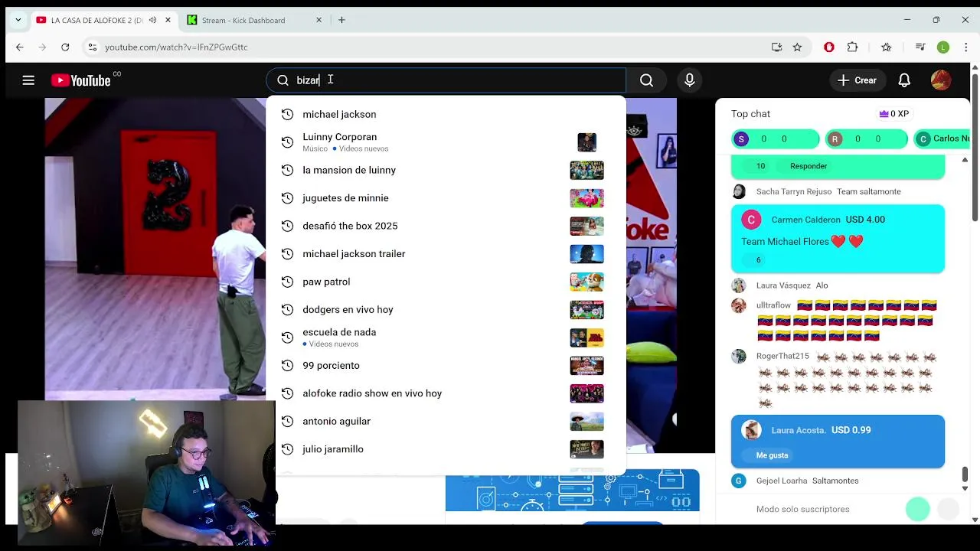The width and height of the screenshot is (980, 551).
Task: Choose juguetes de minnie suggestion
Action: [446, 198]
